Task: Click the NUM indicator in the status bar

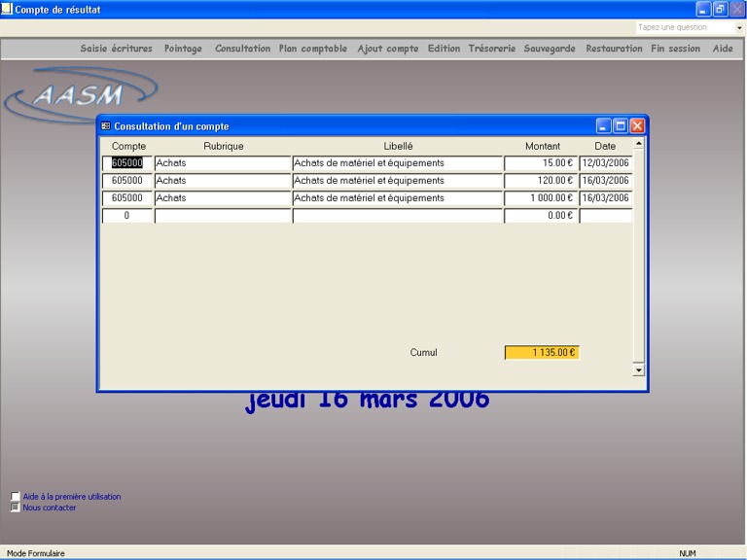Action: pyautogui.click(x=688, y=553)
